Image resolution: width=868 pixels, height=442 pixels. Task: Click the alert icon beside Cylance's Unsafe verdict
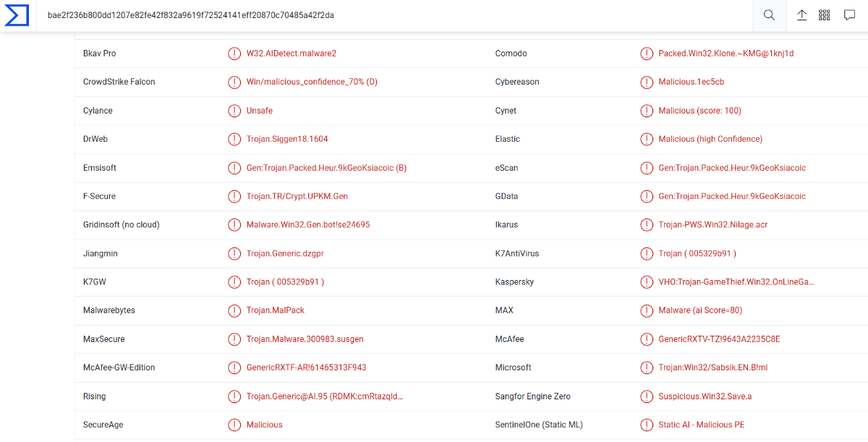coord(234,111)
